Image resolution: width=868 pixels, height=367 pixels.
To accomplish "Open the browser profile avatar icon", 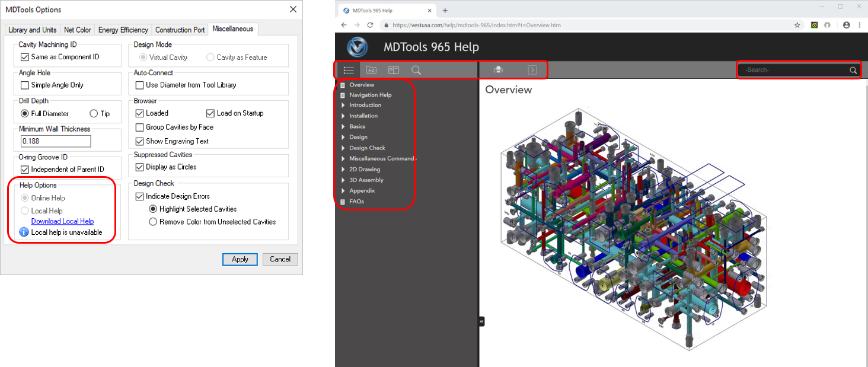I will point(846,25).
